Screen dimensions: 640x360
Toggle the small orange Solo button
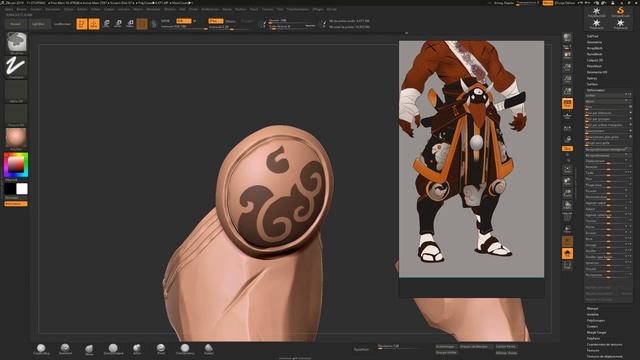tap(567, 149)
